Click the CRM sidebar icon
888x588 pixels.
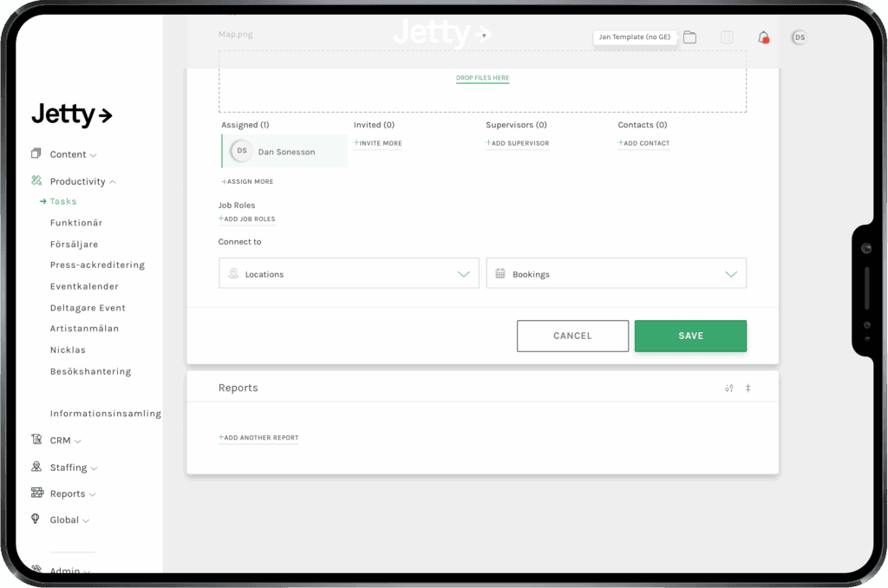[36, 440]
